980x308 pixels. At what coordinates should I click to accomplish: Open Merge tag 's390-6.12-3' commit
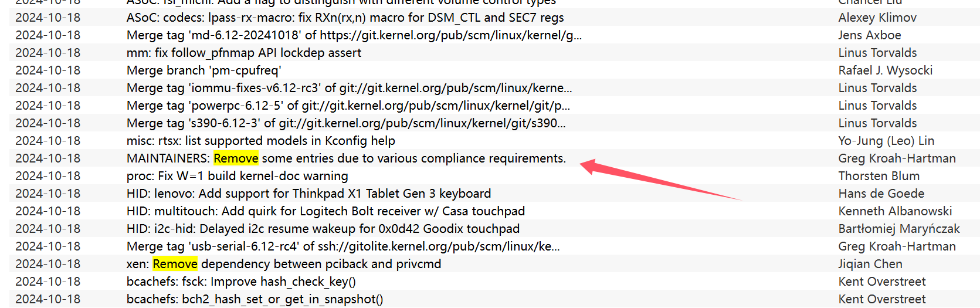(x=346, y=123)
